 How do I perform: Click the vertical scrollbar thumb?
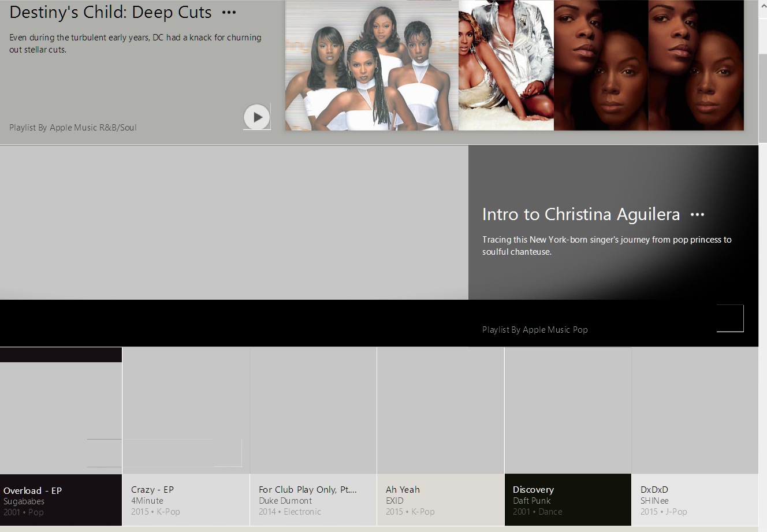(762, 97)
